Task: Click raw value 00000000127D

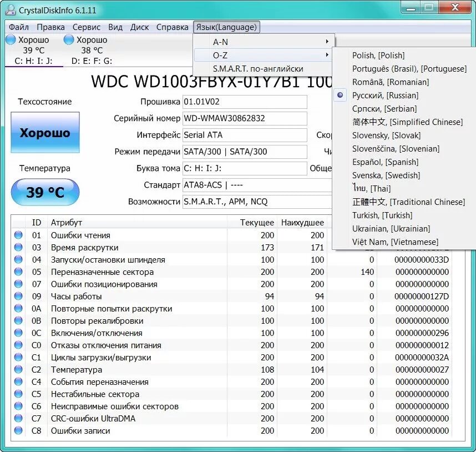Action: click(422, 296)
